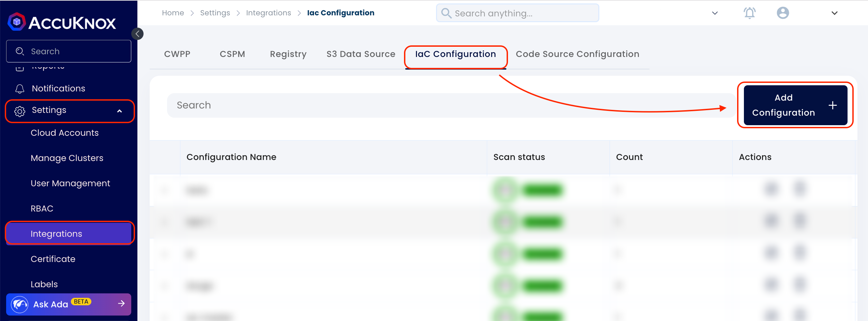Click the AccuKnox logo icon

coord(17,22)
